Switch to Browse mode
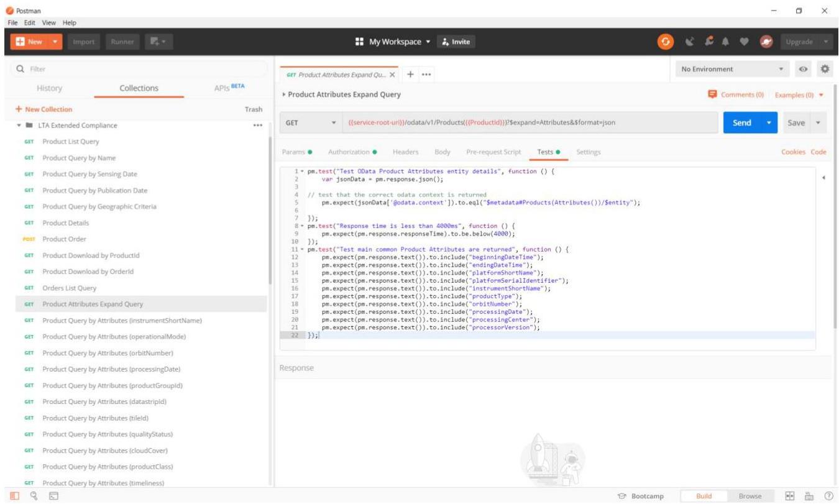 [750, 496]
